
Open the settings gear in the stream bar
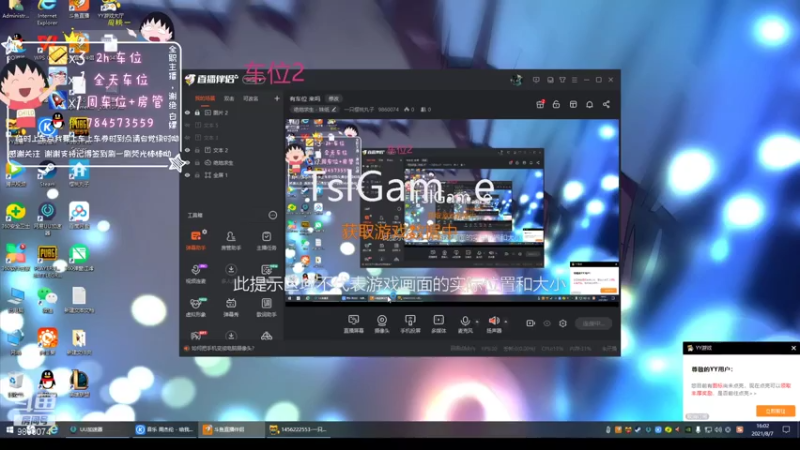point(563,323)
